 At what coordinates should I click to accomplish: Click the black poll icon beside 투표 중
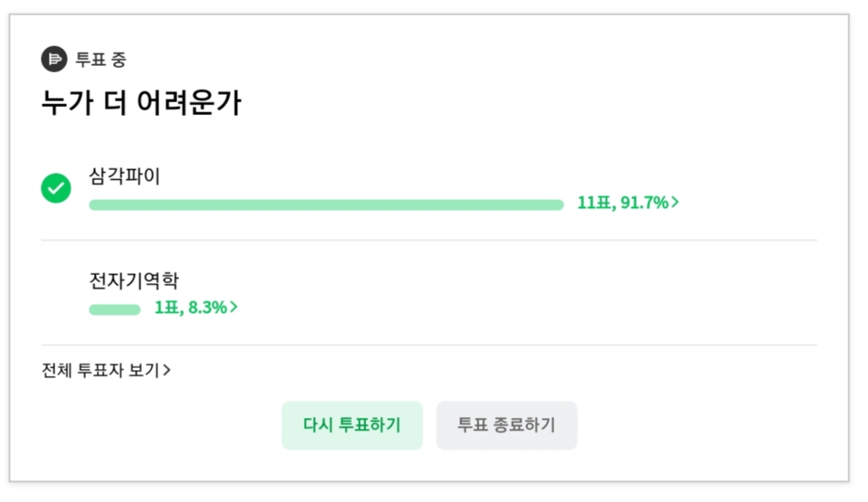[x=54, y=59]
